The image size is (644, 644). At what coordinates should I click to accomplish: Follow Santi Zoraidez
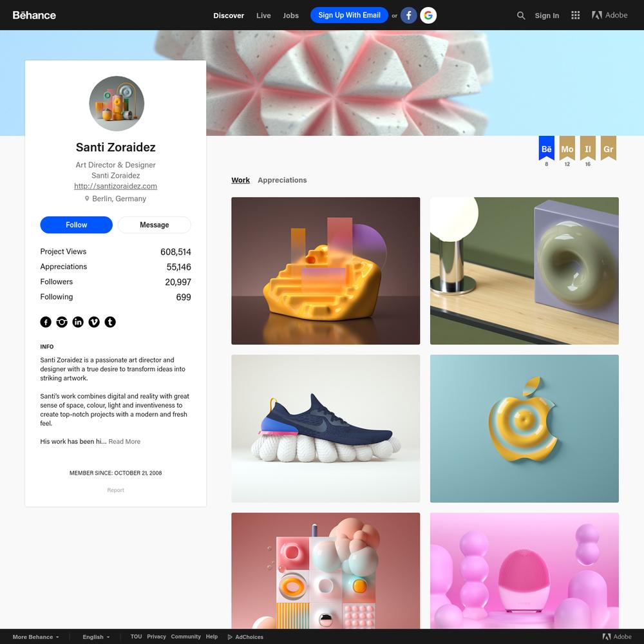(x=77, y=225)
